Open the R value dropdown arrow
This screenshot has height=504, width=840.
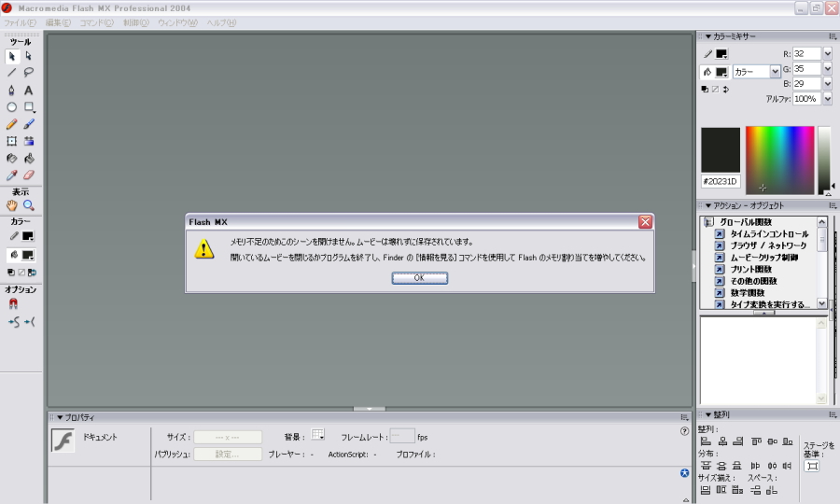point(827,53)
